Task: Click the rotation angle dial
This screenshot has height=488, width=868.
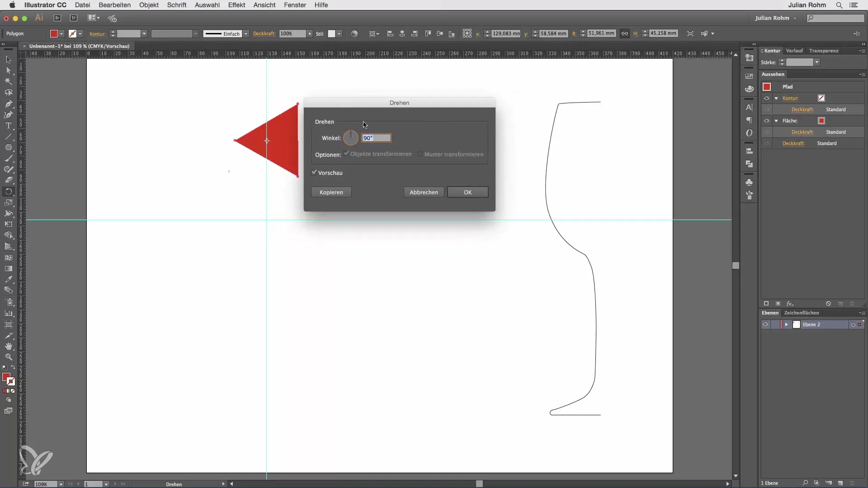Action: pos(351,138)
